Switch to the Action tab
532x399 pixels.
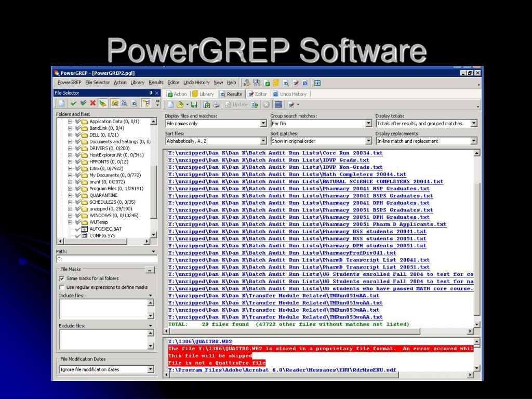[177, 94]
